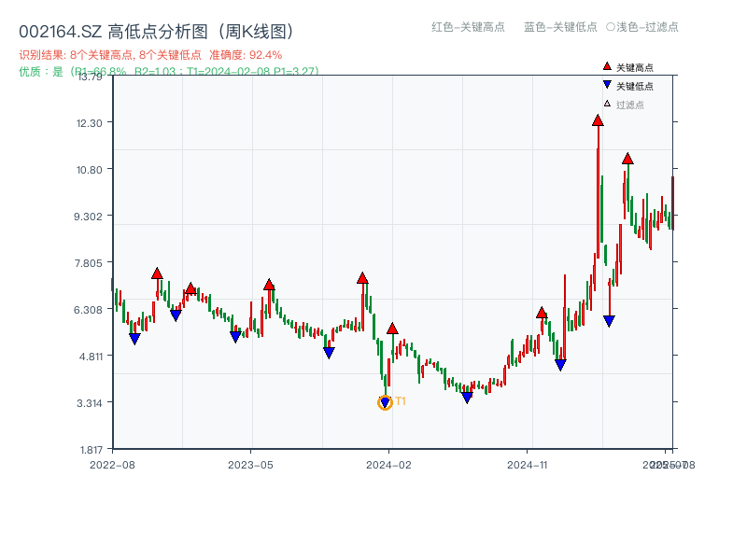Viewport: 747px width, 560px height.
Task: Select the blue low marker just before 2023-05
Action: pyautogui.click(x=236, y=337)
